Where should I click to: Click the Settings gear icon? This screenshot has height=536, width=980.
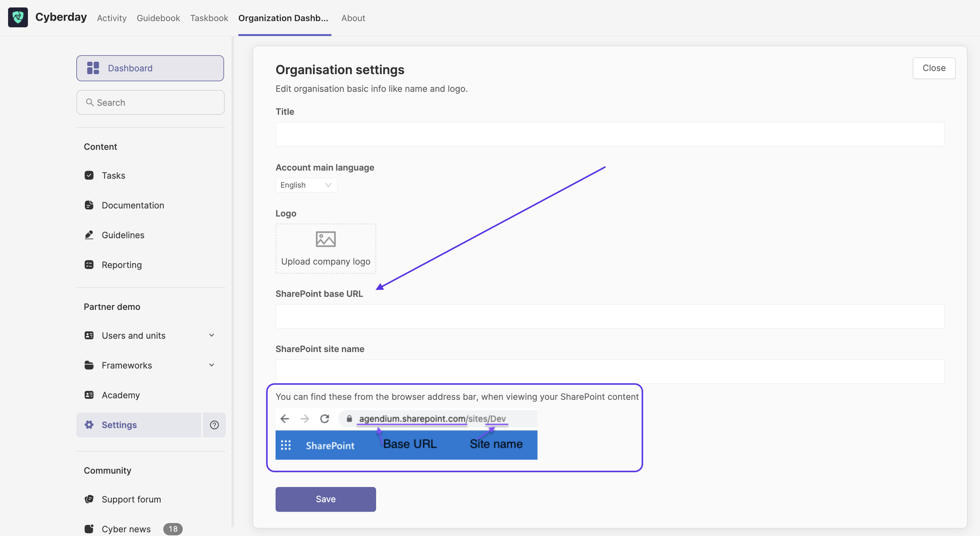click(x=89, y=425)
